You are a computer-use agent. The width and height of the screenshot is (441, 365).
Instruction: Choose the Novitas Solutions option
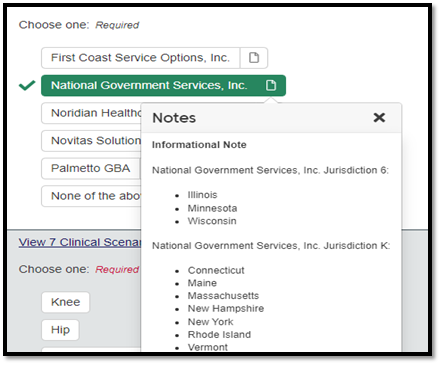click(91, 141)
